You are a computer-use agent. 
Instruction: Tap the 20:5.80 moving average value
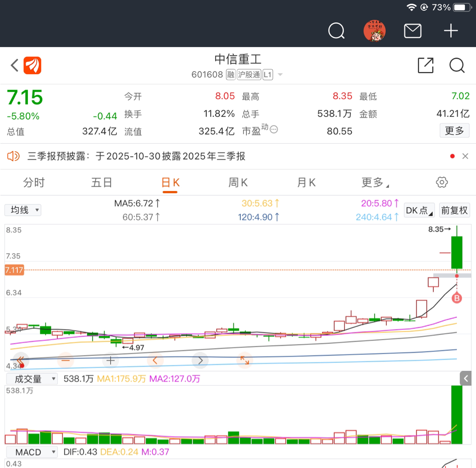point(380,204)
